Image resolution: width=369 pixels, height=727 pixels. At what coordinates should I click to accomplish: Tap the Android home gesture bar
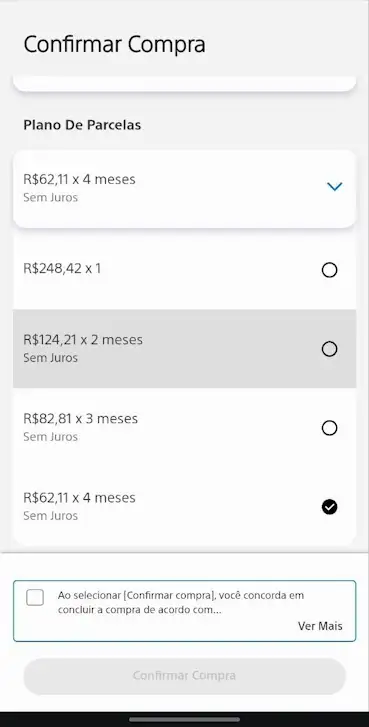(x=184, y=720)
